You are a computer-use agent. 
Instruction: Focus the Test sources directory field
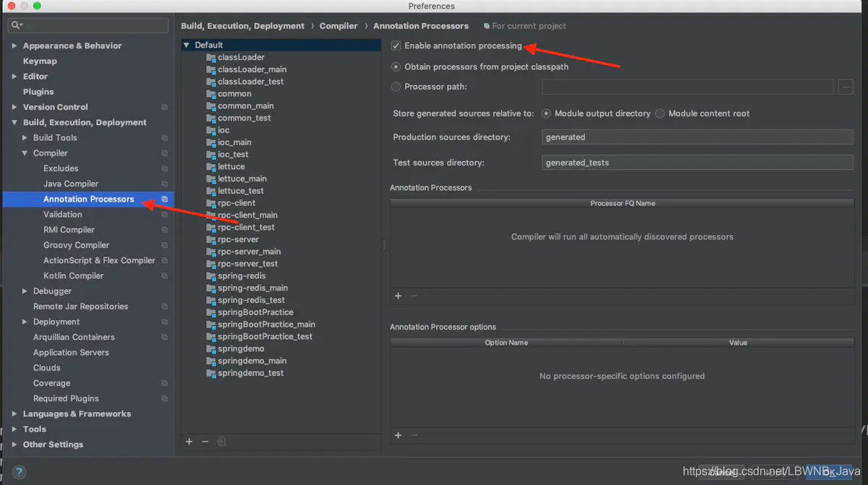697,163
